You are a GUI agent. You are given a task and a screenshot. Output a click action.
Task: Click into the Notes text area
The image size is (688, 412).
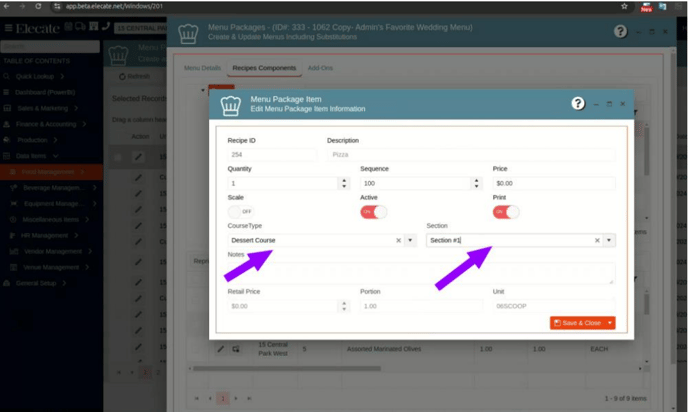pyautogui.click(x=420, y=273)
